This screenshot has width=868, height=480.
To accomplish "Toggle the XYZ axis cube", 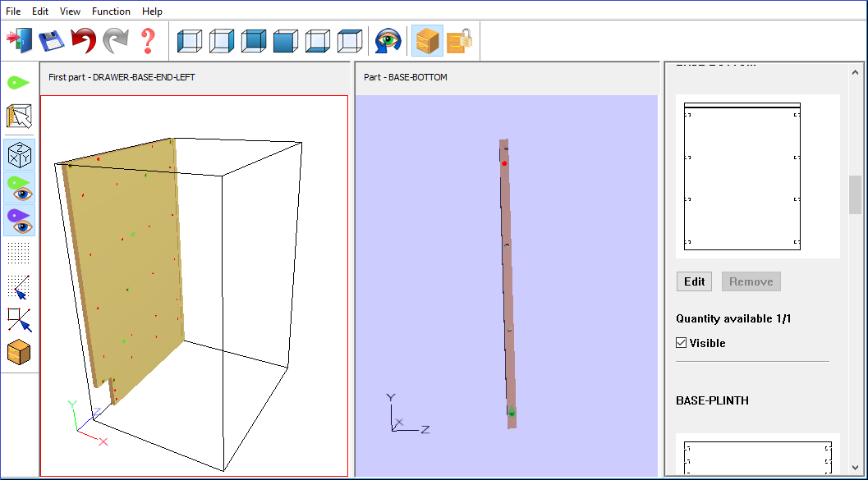I will (20, 154).
